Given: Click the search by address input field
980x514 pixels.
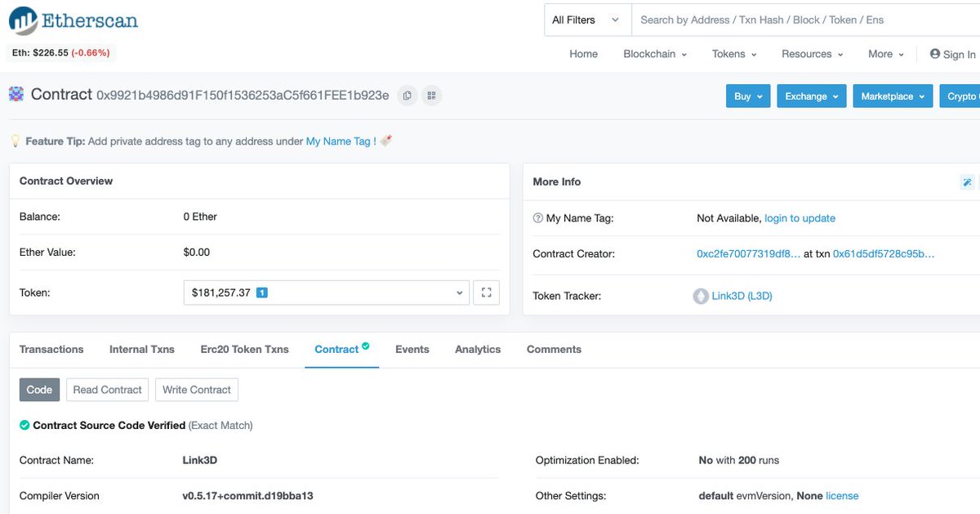Looking at the screenshot, I should [806, 20].
